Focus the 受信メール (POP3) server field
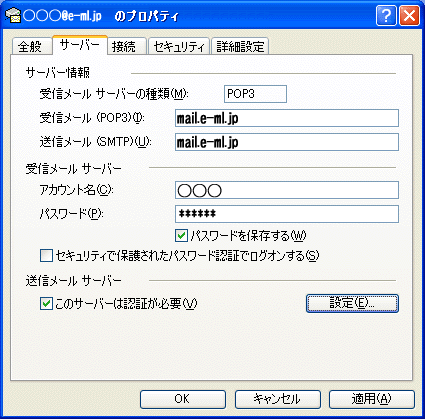425x419 pixels. (x=287, y=118)
